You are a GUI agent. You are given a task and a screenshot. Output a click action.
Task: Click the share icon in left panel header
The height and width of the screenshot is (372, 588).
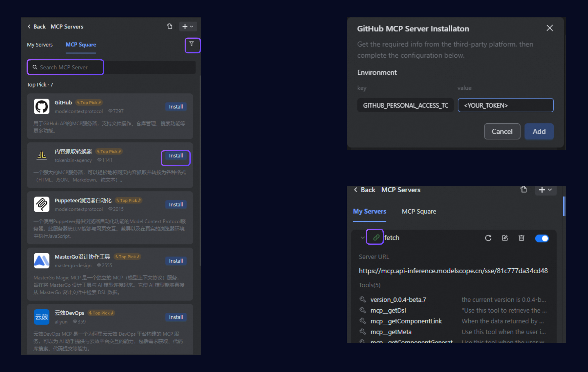point(169,26)
